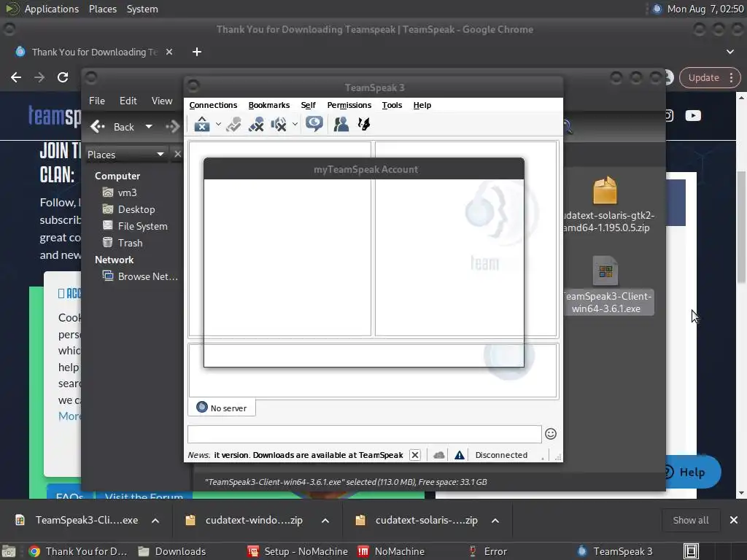
Task: Go back in Chrome
Action: tap(16, 77)
